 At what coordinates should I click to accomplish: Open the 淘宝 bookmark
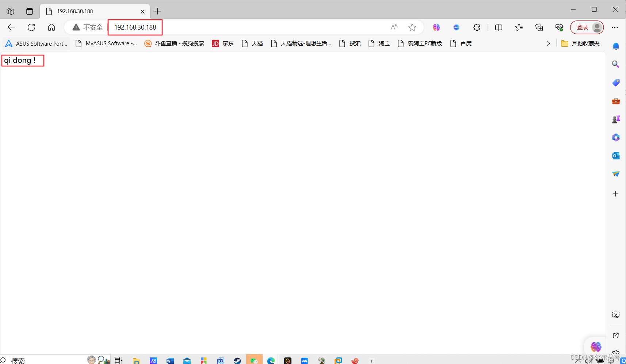(379, 43)
